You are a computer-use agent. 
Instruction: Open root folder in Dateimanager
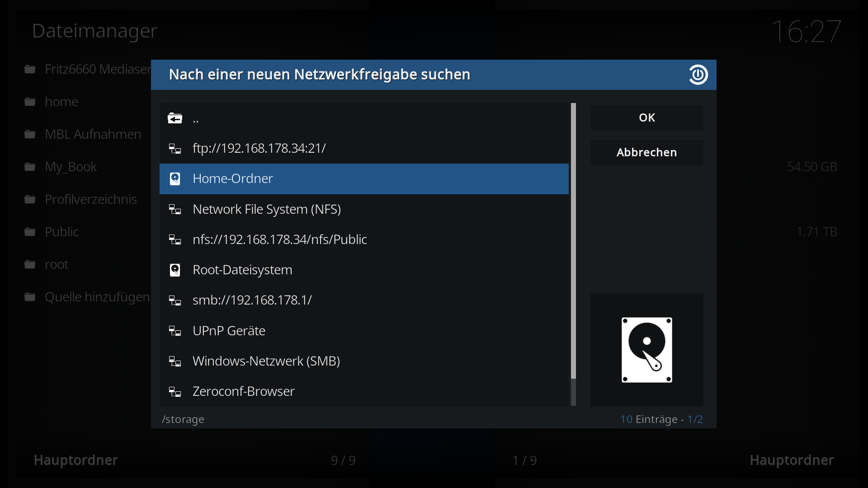57,264
